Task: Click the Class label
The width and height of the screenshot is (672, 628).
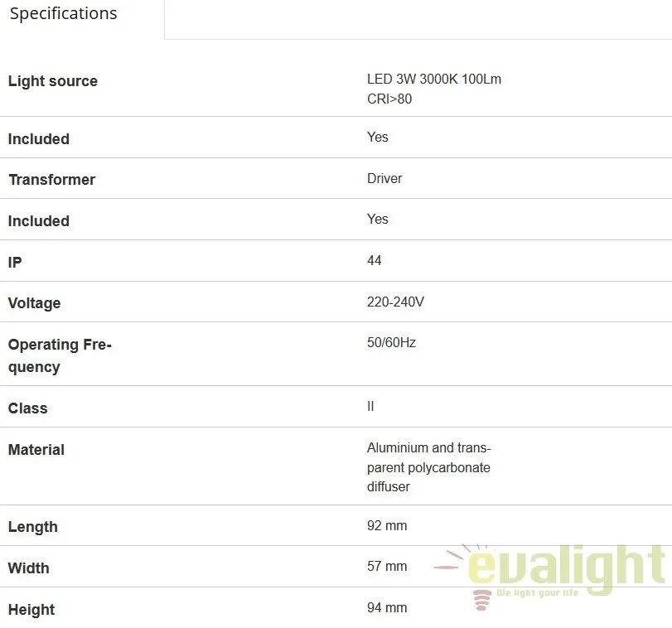Action: pyautogui.click(x=28, y=408)
